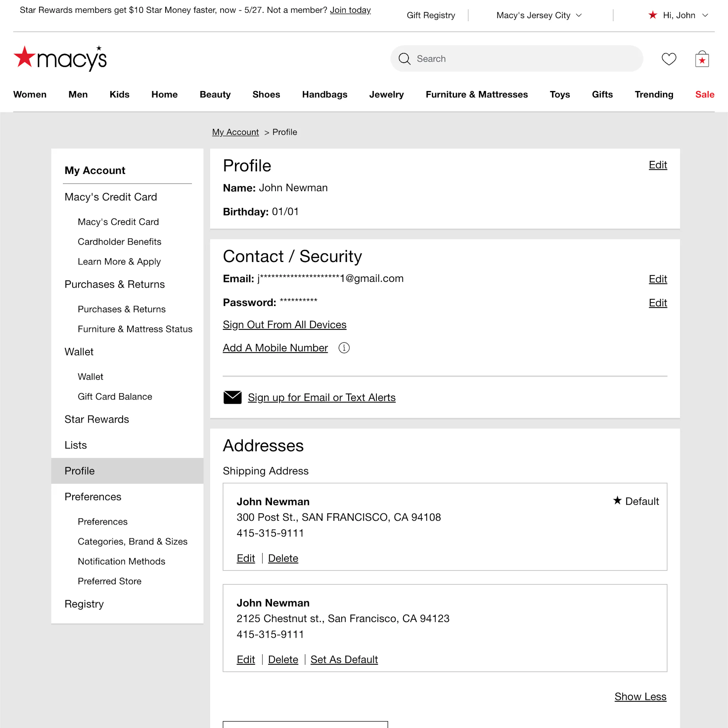This screenshot has height=728, width=728.
Task: Open the red Sale menu
Action: pos(705,94)
